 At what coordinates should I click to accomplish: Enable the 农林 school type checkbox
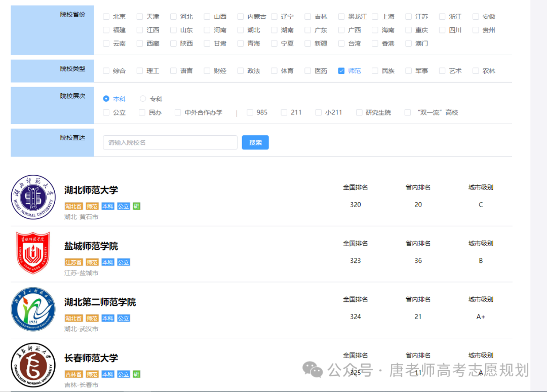476,71
